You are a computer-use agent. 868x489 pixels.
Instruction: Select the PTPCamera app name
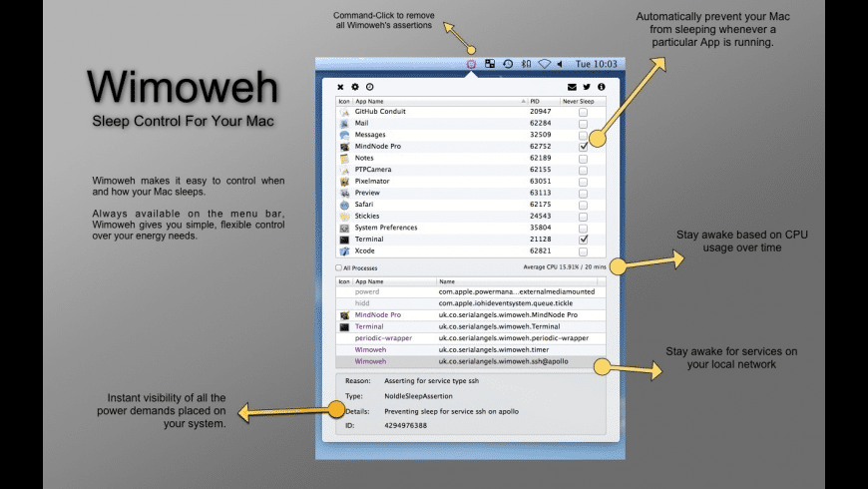point(373,170)
